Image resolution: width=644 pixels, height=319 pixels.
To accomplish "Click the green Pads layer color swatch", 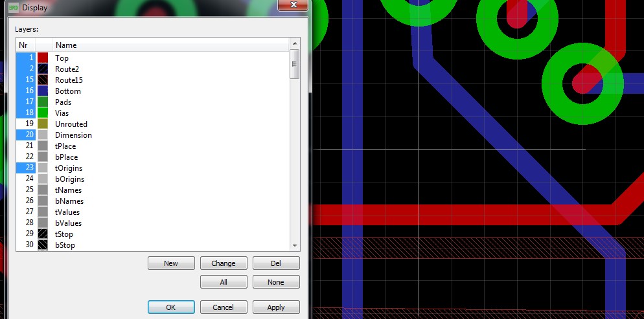I will (43, 102).
